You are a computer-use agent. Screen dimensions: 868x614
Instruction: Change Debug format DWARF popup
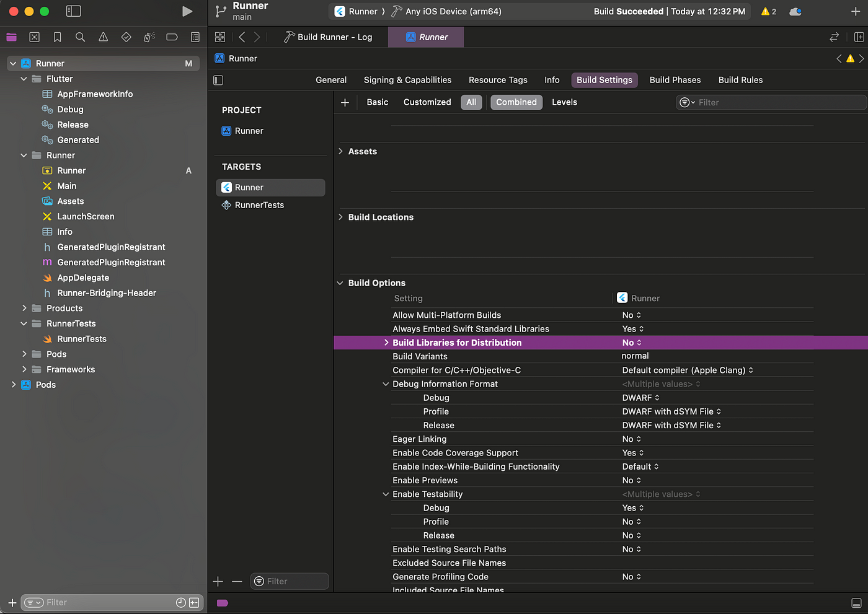641,398
